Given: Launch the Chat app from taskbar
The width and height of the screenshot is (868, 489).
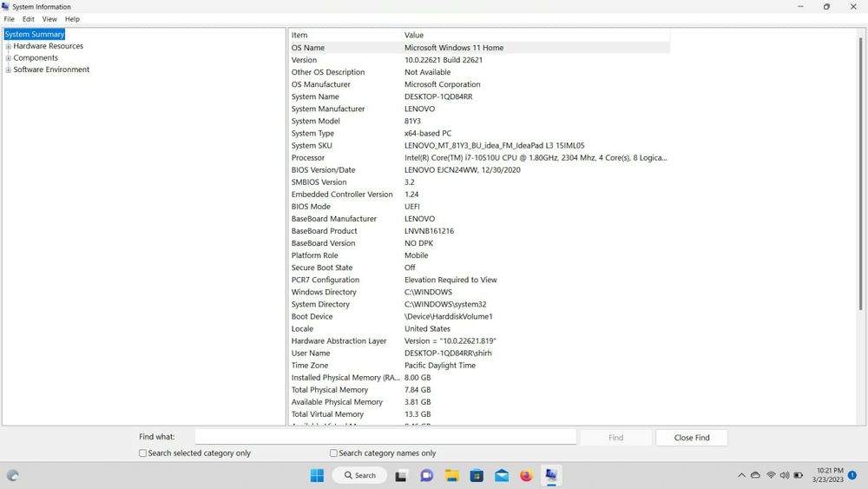Looking at the screenshot, I should (x=427, y=475).
